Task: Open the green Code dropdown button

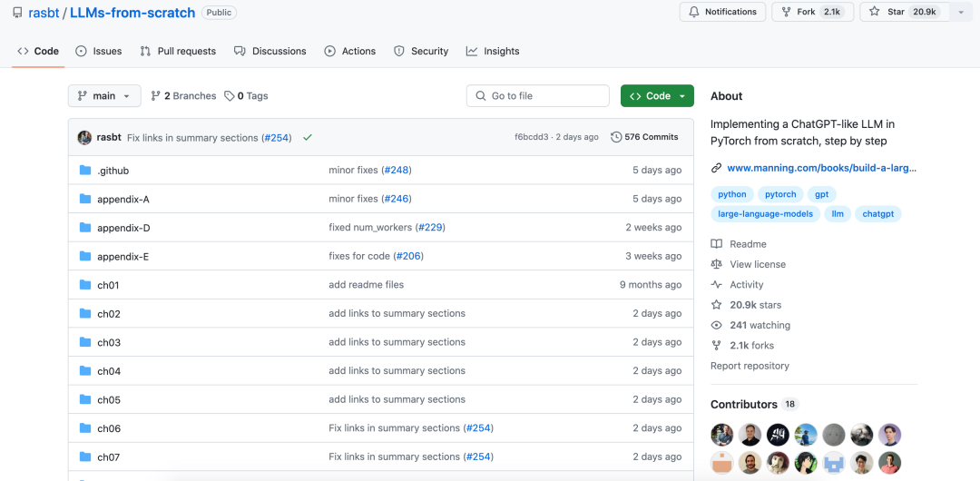Action: click(x=657, y=95)
